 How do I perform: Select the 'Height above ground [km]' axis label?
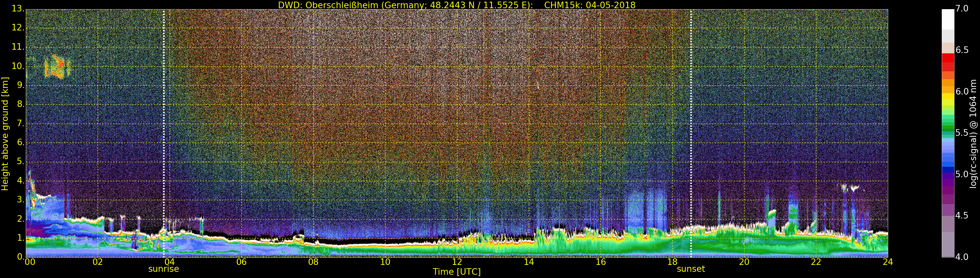pyautogui.click(x=5, y=133)
